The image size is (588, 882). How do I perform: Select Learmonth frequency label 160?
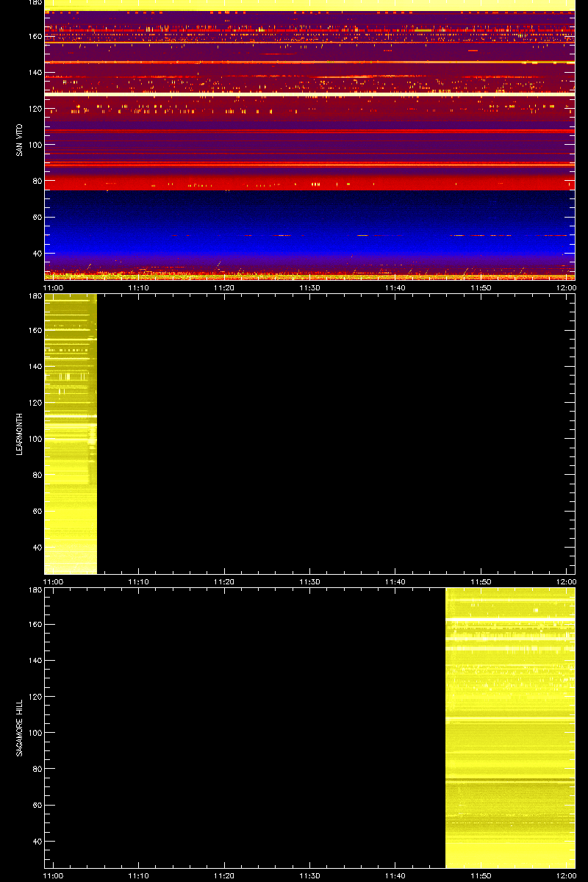pos(34,331)
